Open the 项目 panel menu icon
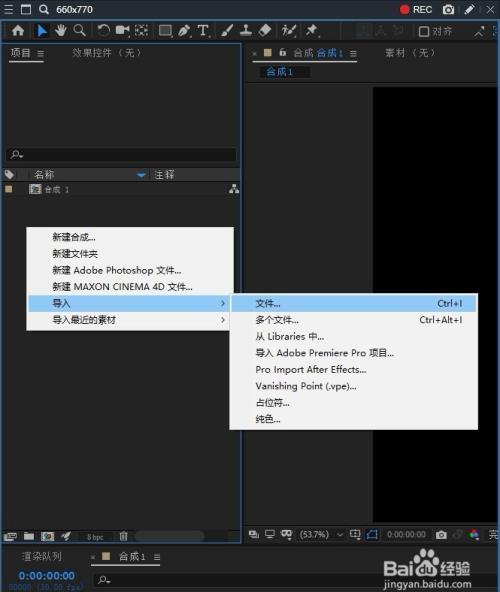Image resolution: width=500 pixels, height=592 pixels. click(x=40, y=54)
